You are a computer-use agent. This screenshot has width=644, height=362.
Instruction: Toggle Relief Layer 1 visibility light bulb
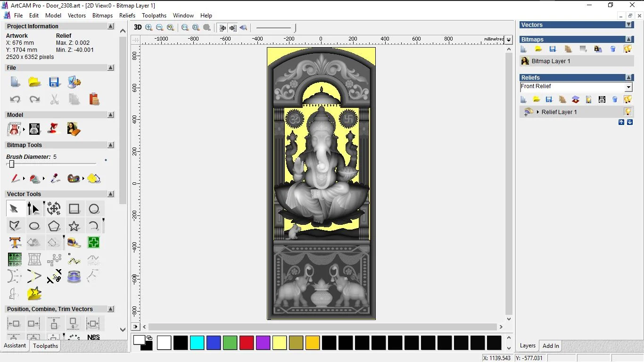[627, 112]
